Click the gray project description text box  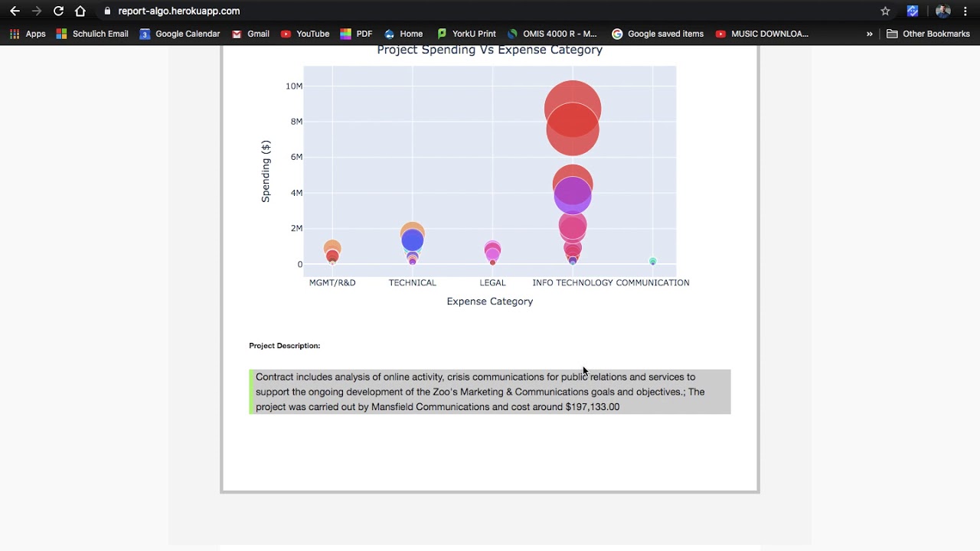tap(490, 392)
